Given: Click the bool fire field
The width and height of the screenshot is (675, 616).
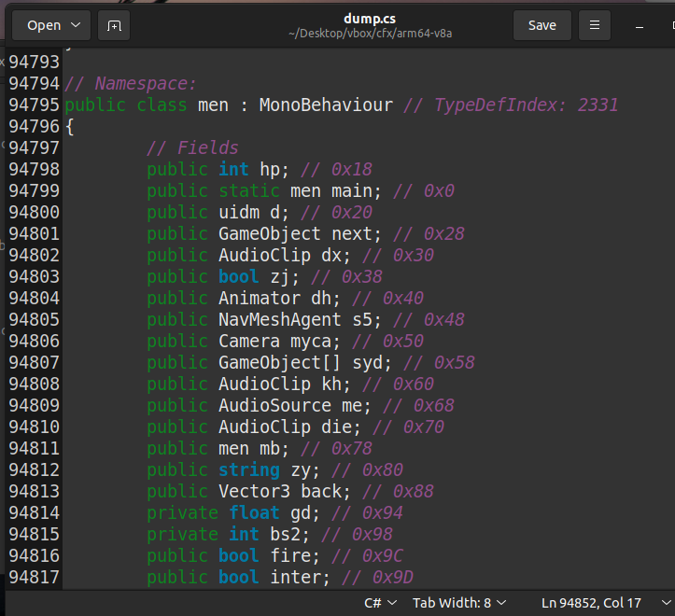Looking at the screenshot, I should click(269, 556).
